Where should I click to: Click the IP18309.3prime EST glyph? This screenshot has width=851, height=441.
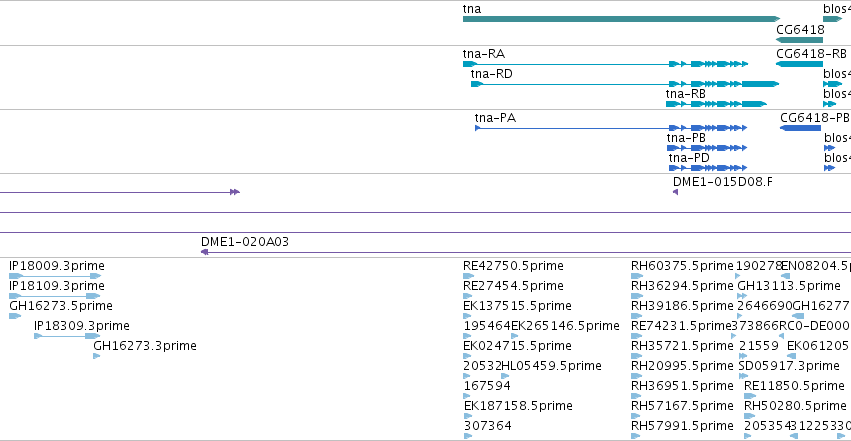click(x=67, y=336)
